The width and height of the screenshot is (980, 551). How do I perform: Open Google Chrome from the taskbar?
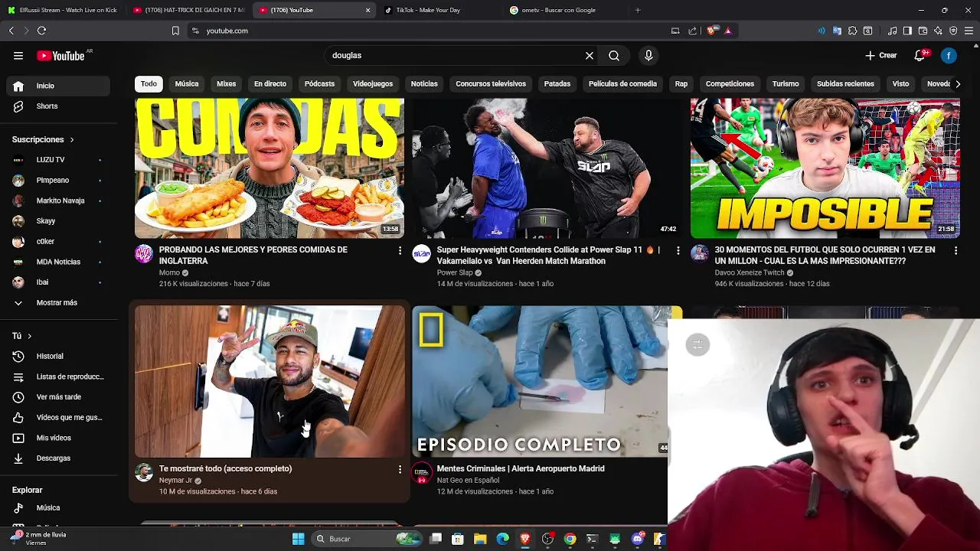tap(570, 539)
